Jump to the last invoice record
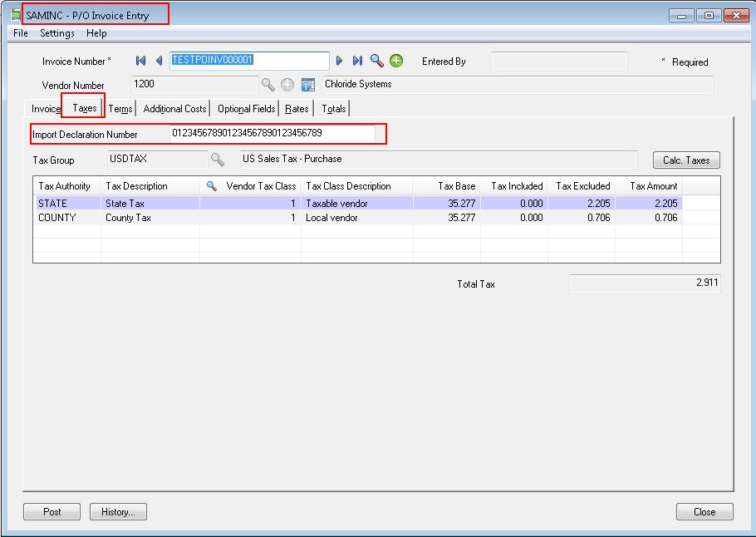The image size is (756, 537). 357,61
